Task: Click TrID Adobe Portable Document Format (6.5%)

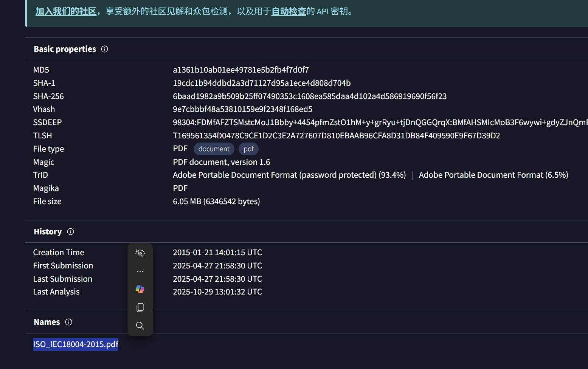Action: coord(493,175)
